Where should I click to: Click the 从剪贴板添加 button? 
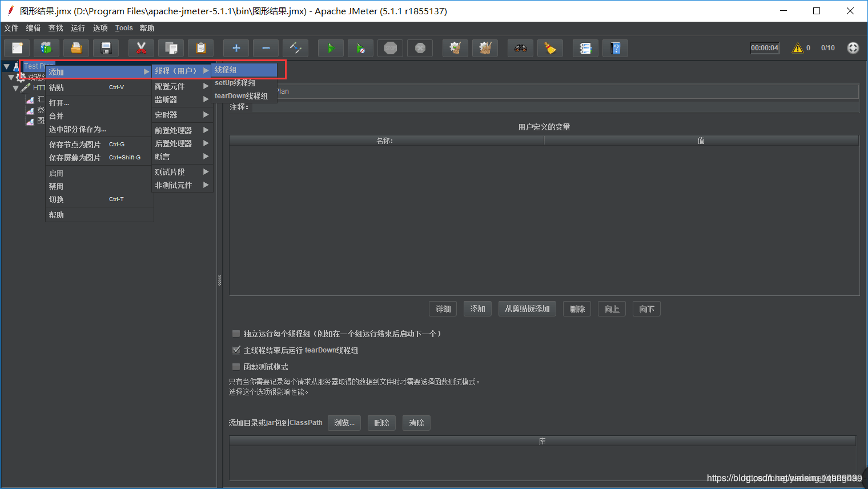coord(527,309)
